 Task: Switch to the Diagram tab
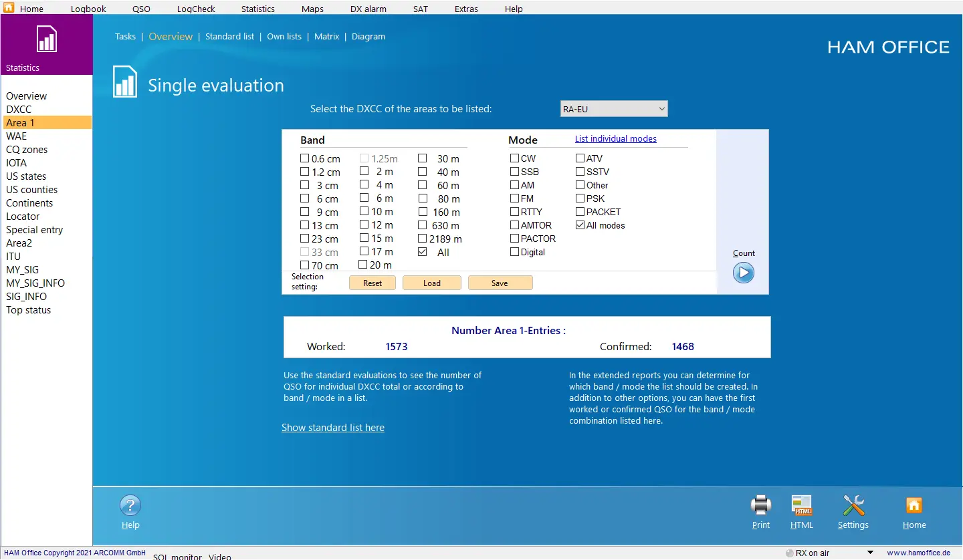click(x=368, y=36)
